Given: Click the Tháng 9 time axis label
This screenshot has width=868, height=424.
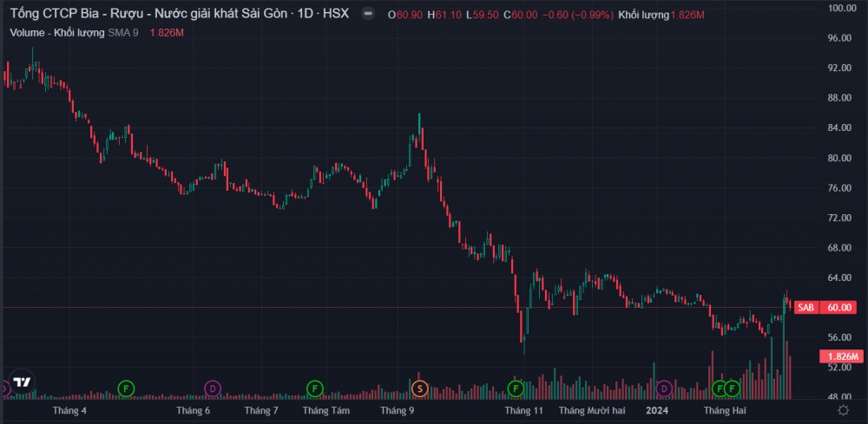Looking at the screenshot, I should pos(398,411).
